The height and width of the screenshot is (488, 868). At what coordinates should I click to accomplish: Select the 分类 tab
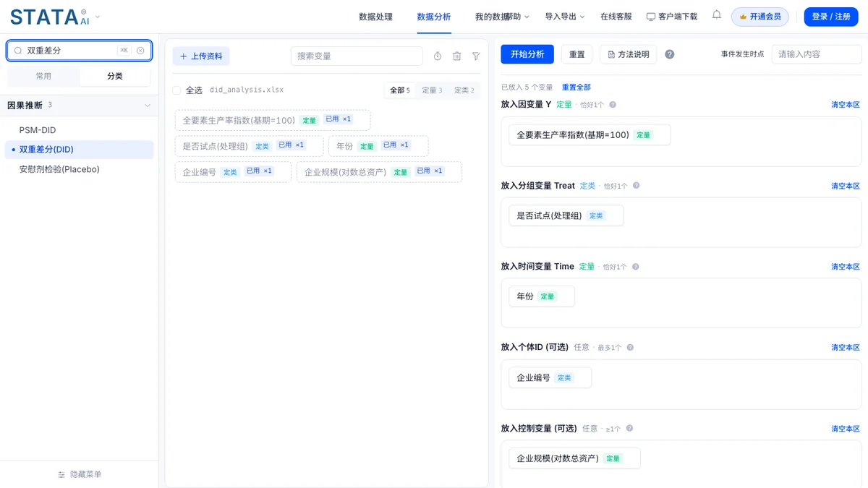coord(115,76)
